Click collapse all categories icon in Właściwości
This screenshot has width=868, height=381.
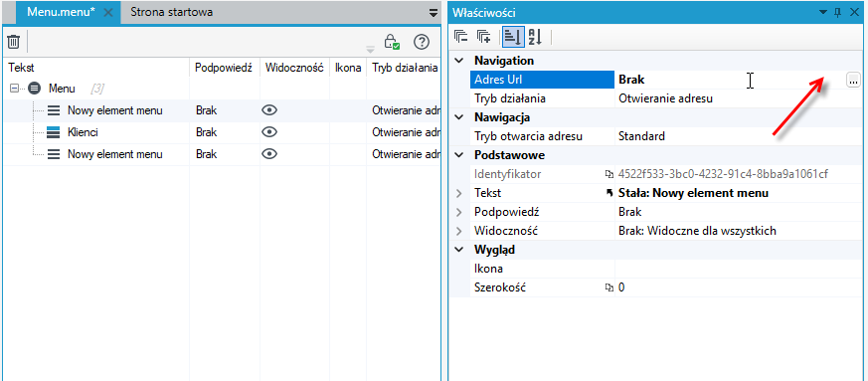[460, 37]
